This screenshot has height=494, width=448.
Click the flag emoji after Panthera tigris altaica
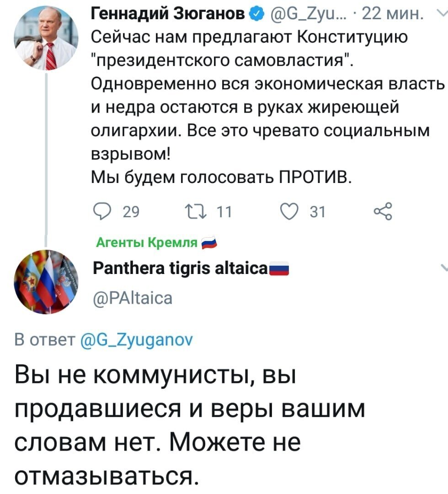(x=278, y=268)
